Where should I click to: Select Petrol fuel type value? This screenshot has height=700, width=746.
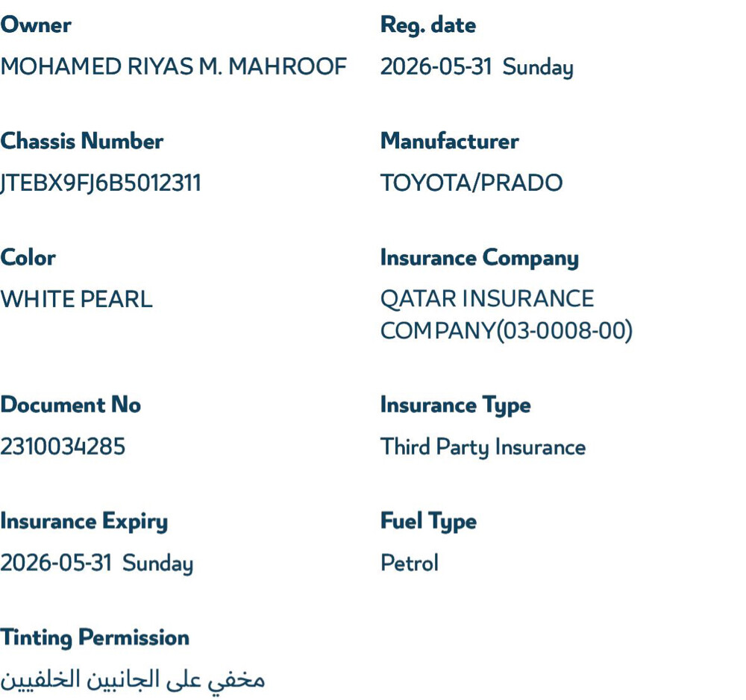click(x=410, y=564)
